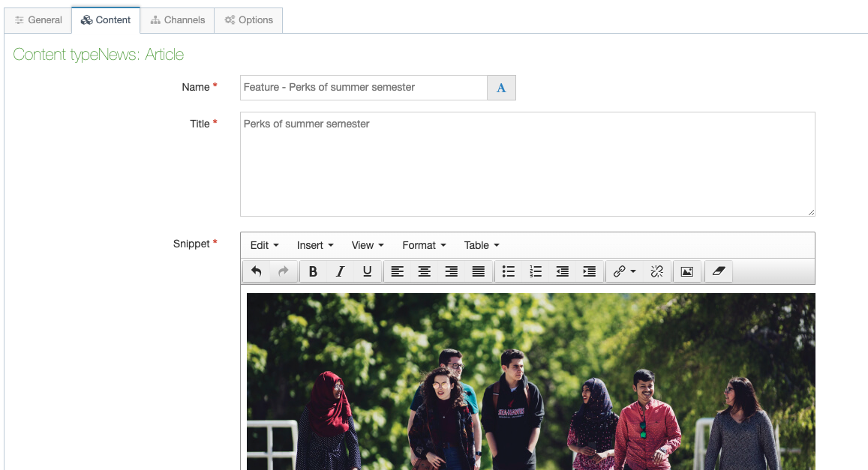Apply a bulleted list
Viewport: 868px width, 470px height.
508,271
